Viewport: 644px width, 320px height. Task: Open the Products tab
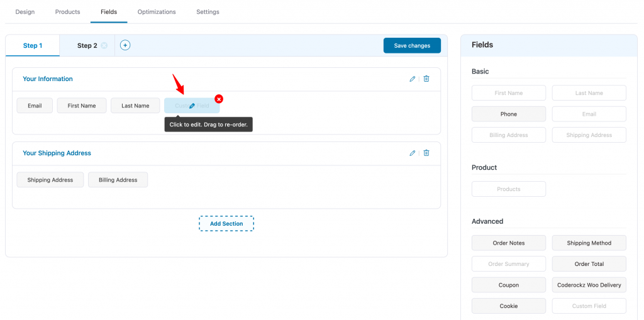tap(67, 12)
